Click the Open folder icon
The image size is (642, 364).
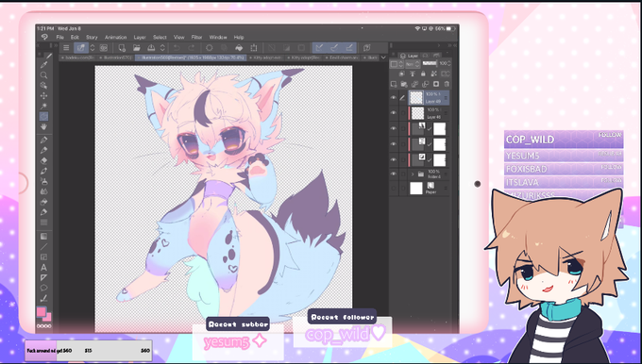(136, 48)
